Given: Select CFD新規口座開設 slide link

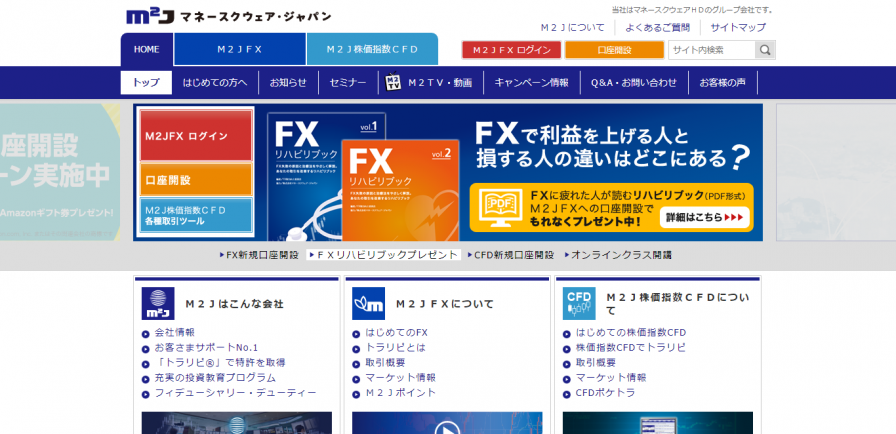Looking at the screenshot, I should point(511,255).
